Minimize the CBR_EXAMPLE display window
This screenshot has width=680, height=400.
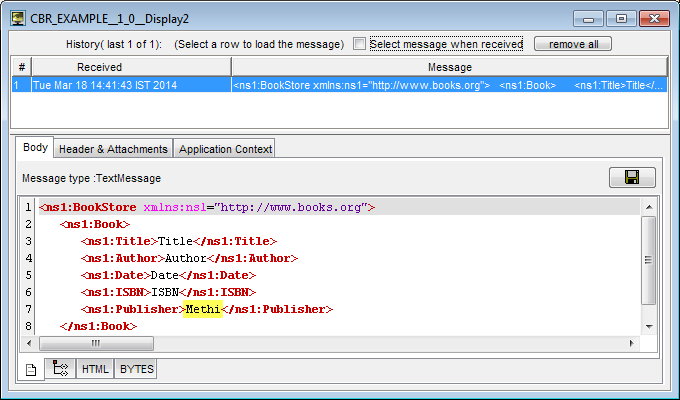pos(588,19)
